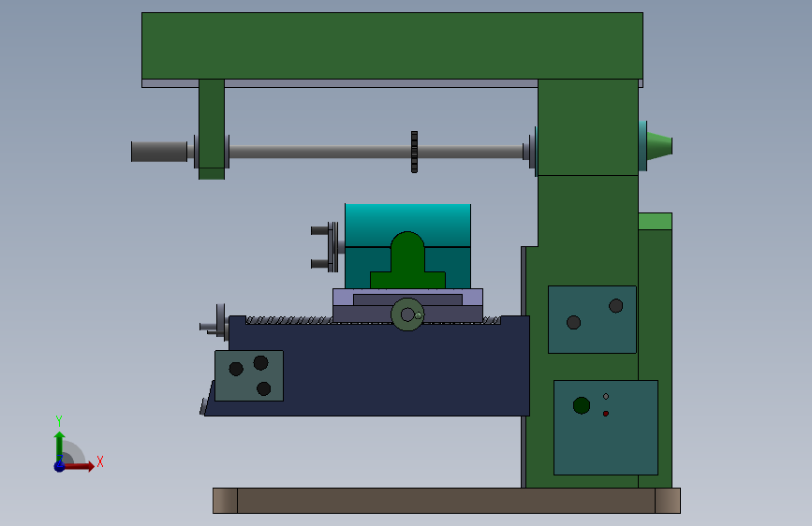Click the lowest black knob on knee panel
812x526 pixels.
263,388
